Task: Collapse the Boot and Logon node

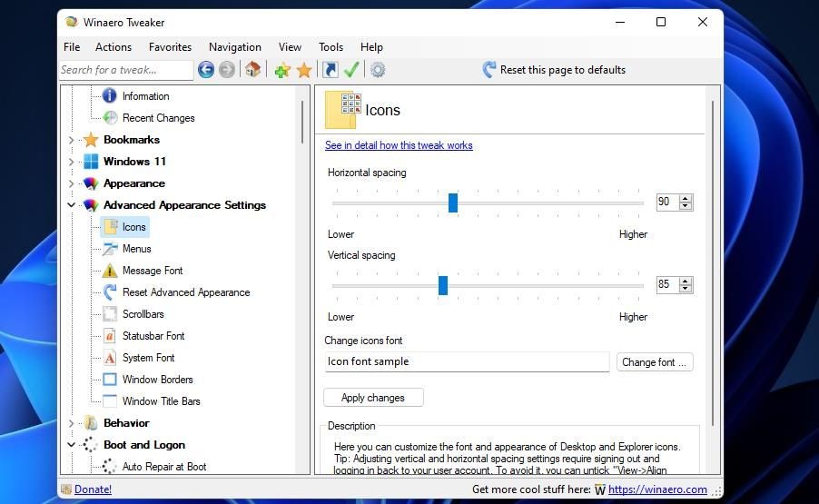Action: (72, 445)
